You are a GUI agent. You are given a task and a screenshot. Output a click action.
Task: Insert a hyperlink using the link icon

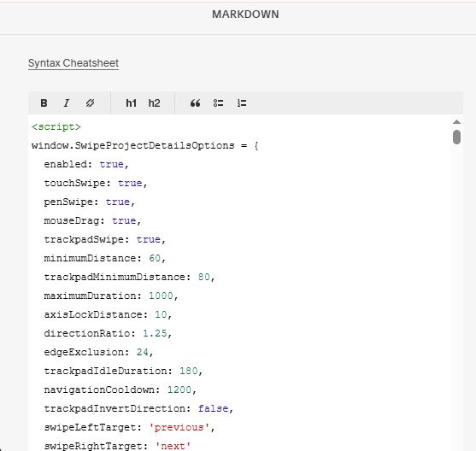(x=90, y=103)
